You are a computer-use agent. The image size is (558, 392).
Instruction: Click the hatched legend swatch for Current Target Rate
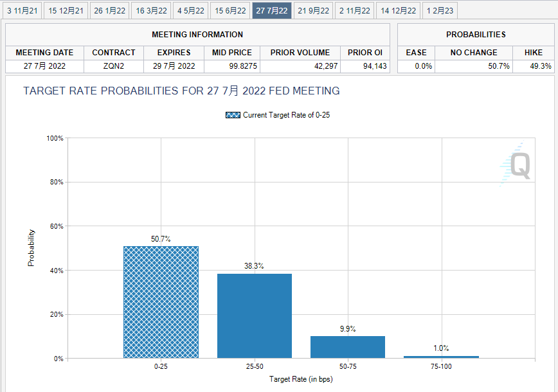tap(233, 115)
